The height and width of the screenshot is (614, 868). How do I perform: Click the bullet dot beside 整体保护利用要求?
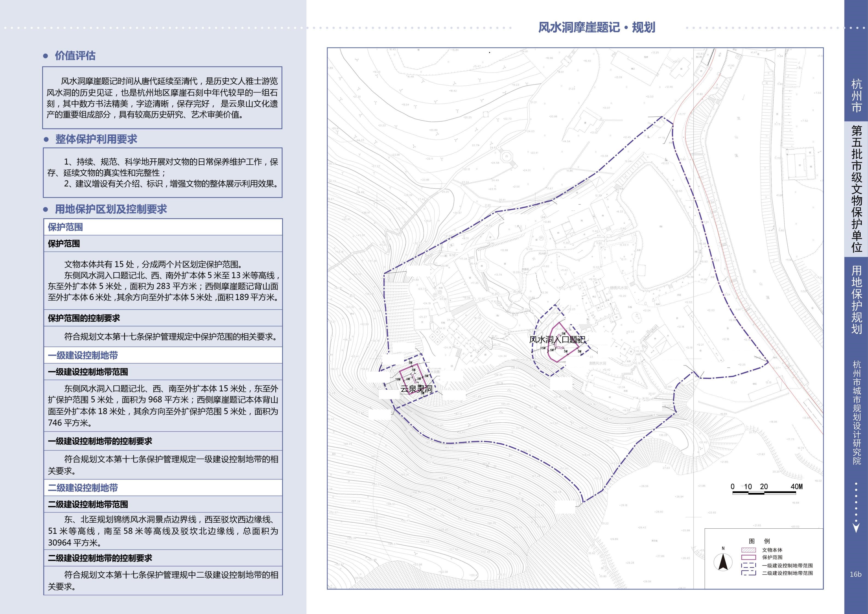pyautogui.click(x=46, y=139)
